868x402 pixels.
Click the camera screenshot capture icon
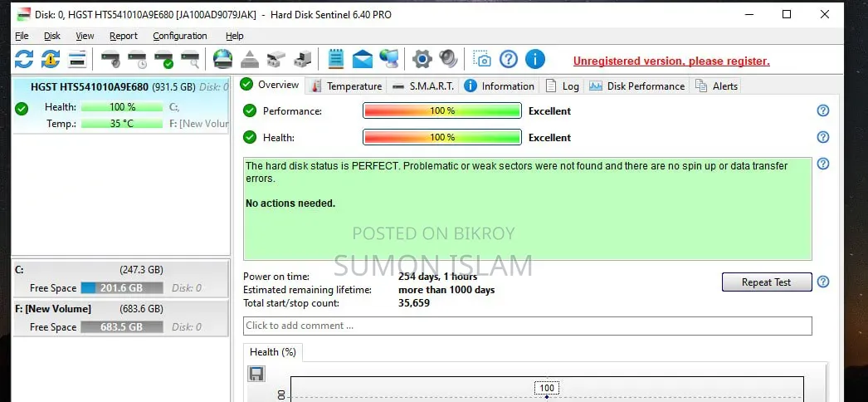coord(481,59)
